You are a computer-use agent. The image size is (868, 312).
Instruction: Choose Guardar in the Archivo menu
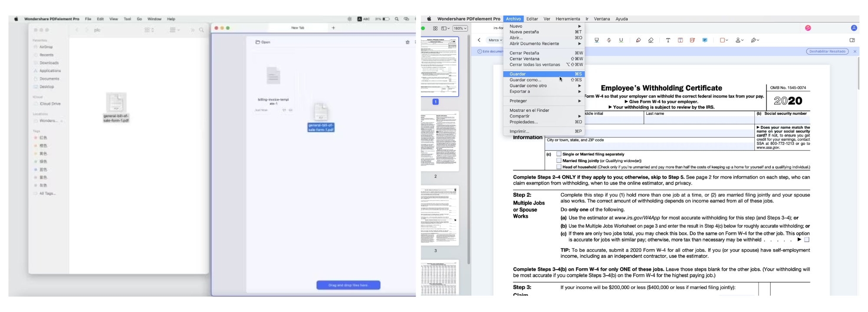(518, 74)
